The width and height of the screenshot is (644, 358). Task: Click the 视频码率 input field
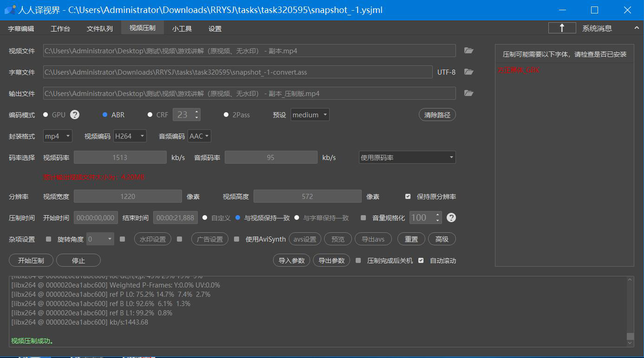click(120, 157)
